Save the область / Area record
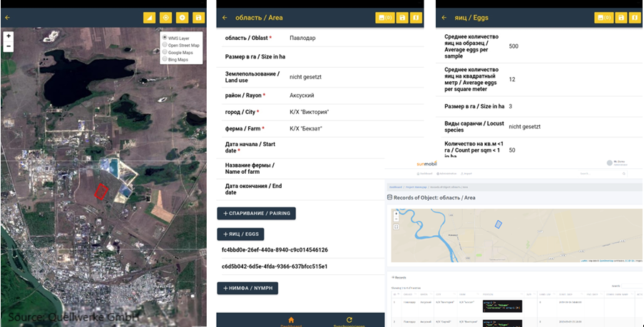This screenshot has height=327, width=644. [403, 17]
